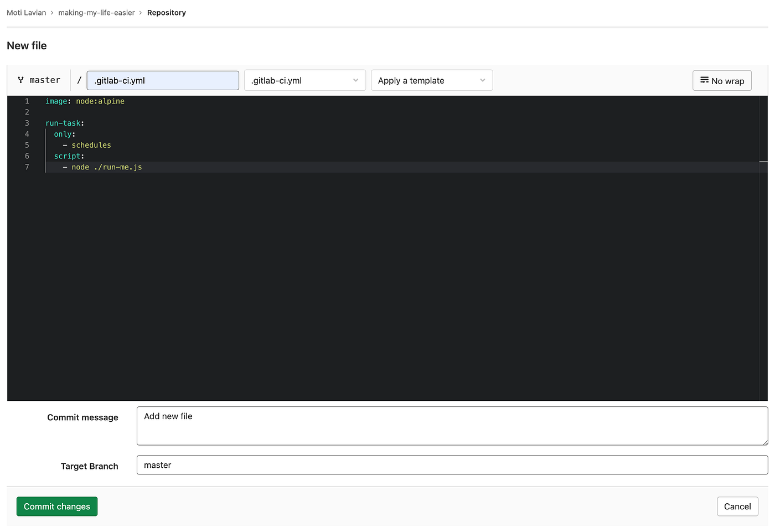
Task: Click the Cancel button
Action: click(737, 506)
